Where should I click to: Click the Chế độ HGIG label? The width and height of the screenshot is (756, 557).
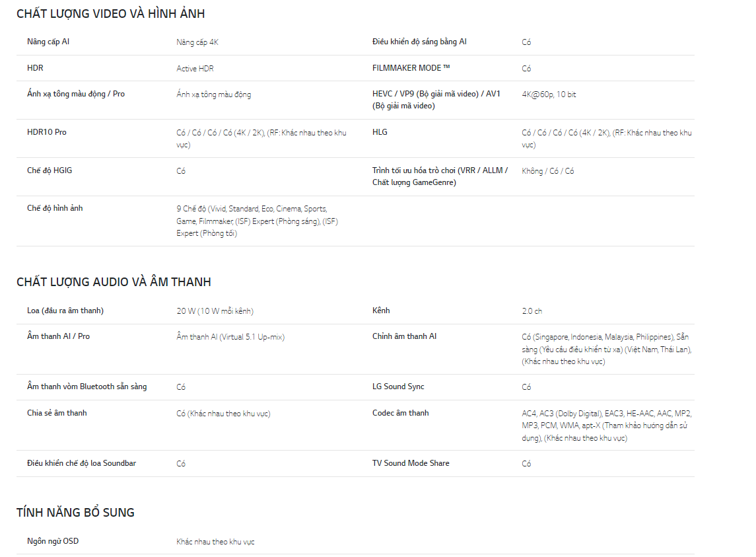50,170
